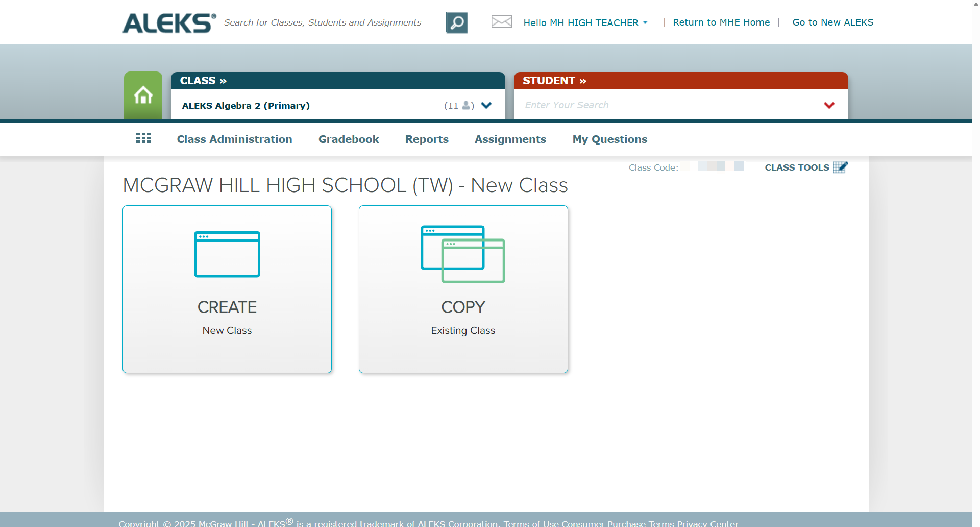Expand the class selector chevron
The height and width of the screenshot is (527, 980).
coord(486,105)
